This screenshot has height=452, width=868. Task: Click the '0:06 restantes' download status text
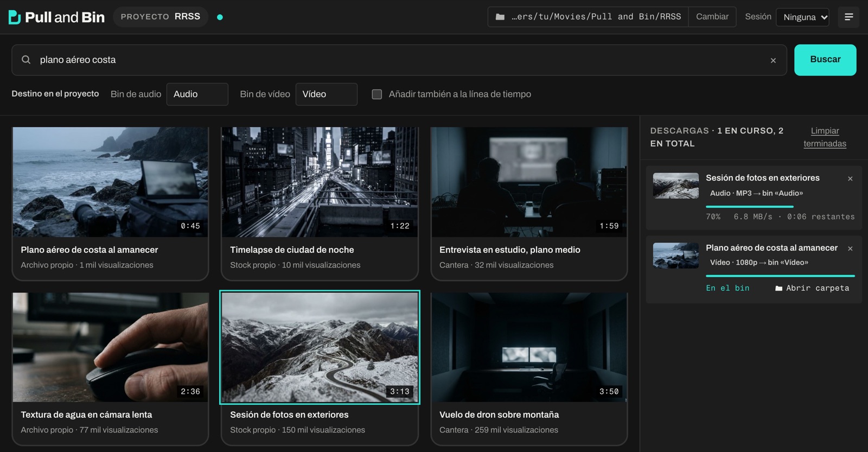821,217
